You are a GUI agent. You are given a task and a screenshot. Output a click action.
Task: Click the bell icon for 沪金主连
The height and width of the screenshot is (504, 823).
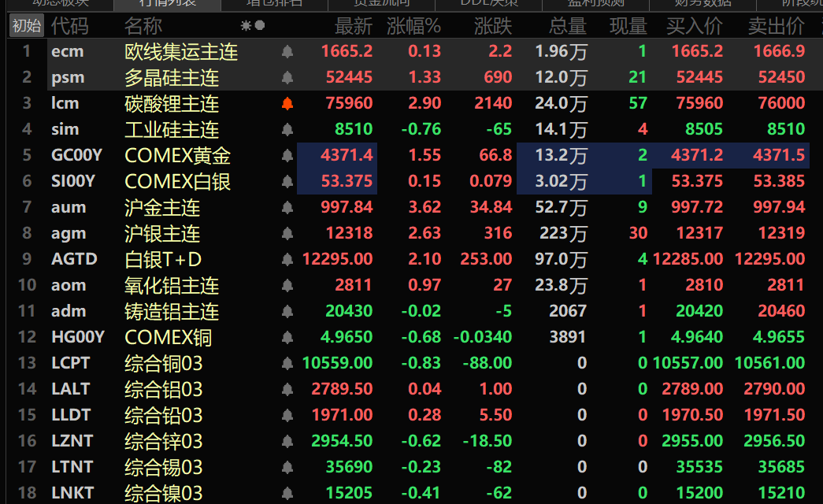tap(287, 207)
